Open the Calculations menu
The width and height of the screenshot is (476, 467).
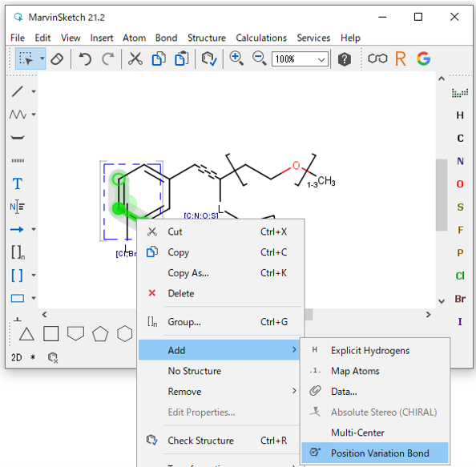261,38
